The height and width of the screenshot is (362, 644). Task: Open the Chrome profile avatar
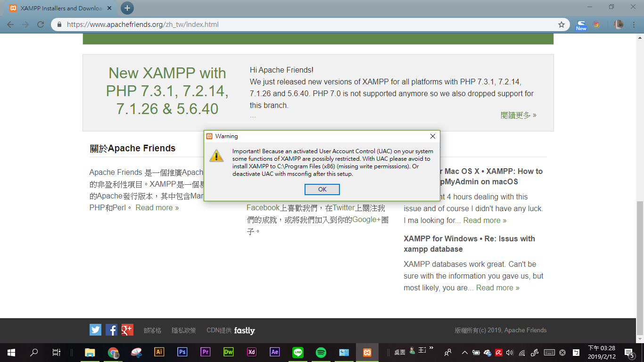[x=619, y=25]
